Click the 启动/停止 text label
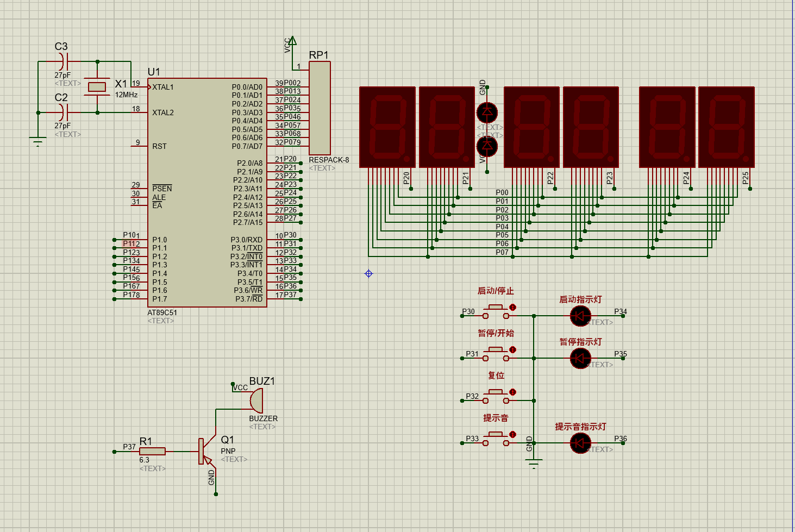This screenshot has width=795, height=532. tap(496, 291)
